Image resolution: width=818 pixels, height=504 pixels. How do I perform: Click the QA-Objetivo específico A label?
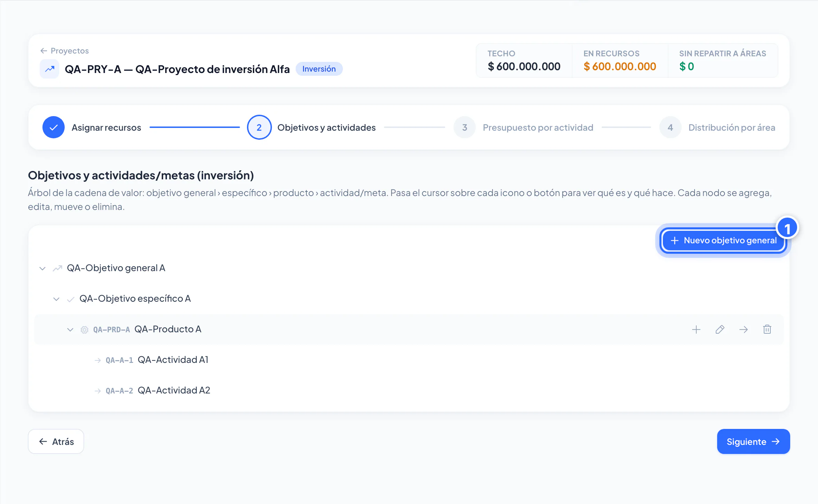(135, 299)
